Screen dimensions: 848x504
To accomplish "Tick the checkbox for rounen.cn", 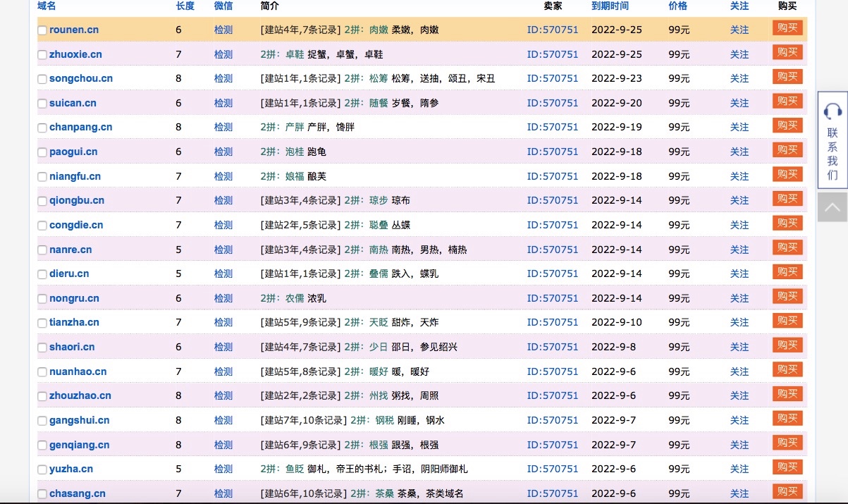I will point(42,30).
